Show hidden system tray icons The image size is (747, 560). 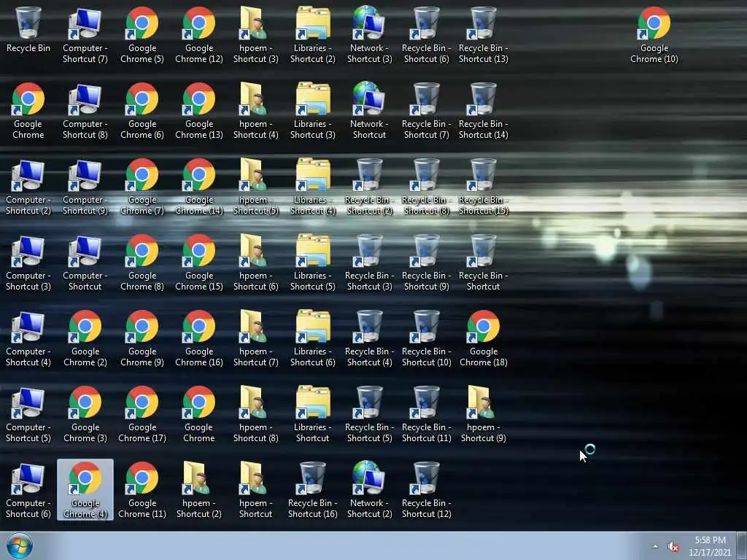tap(656, 546)
